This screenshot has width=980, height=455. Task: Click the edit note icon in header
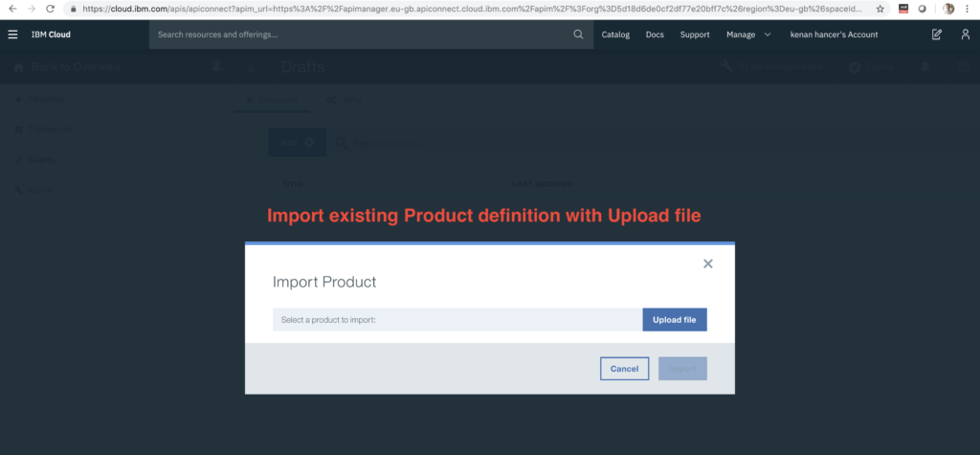(x=936, y=34)
